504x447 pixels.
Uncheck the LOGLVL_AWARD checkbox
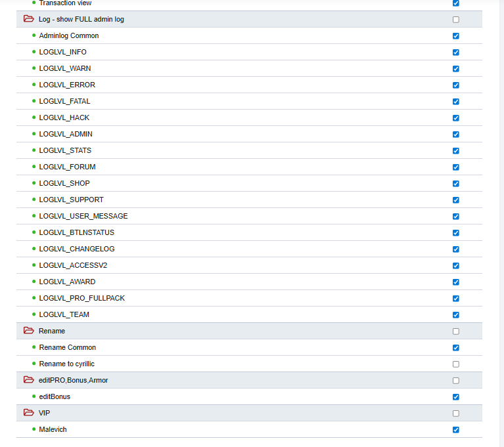pos(456,282)
